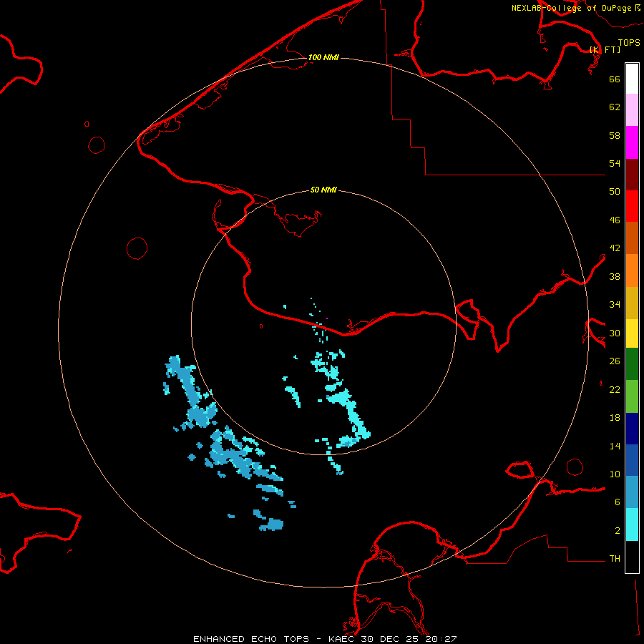644x644 pixels.
Task: Click the black TH threshold swatch
Action: click(x=632, y=557)
